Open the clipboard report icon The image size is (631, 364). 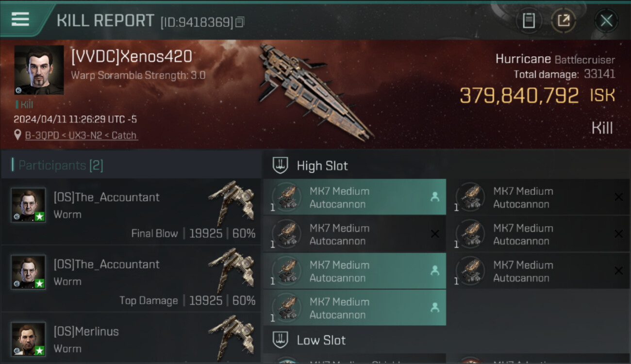[x=529, y=21]
